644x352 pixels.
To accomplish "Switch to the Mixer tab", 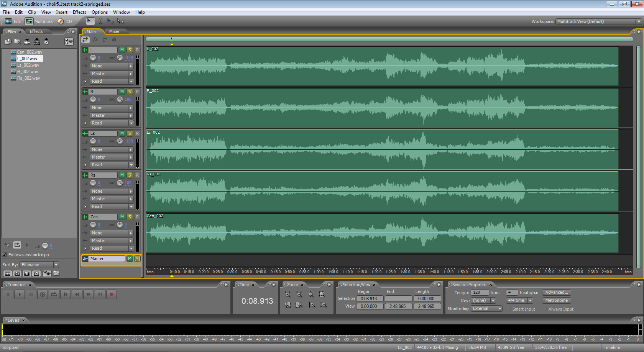I will click(114, 31).
